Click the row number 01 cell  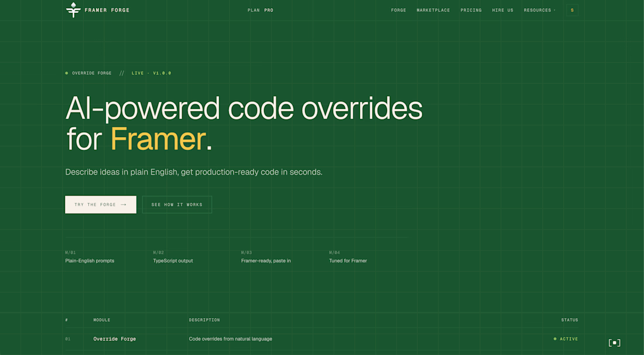68,339
